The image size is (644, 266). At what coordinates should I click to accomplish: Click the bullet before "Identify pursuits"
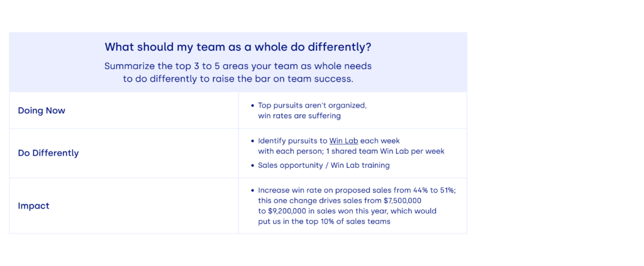(x=252, y=141)
